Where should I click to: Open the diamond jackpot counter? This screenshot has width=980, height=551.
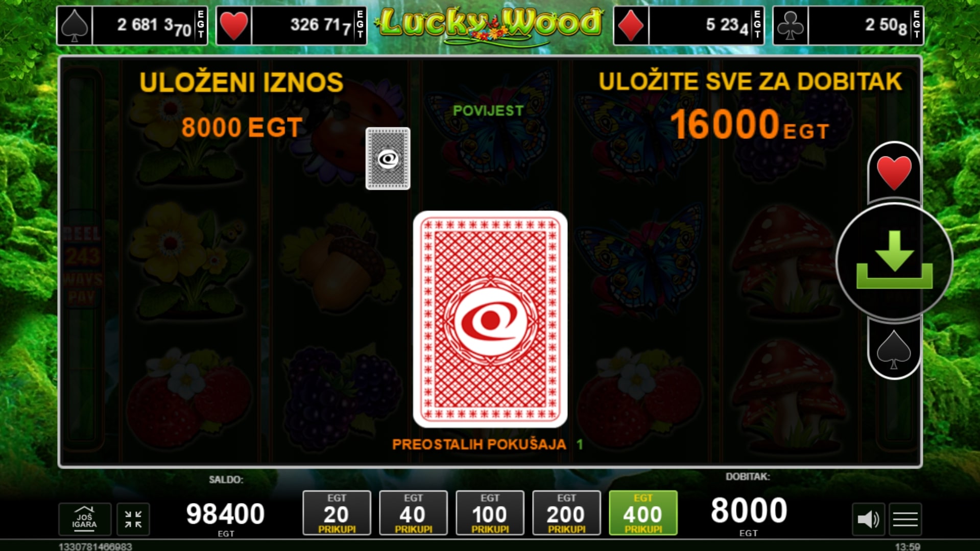(689, 26)
